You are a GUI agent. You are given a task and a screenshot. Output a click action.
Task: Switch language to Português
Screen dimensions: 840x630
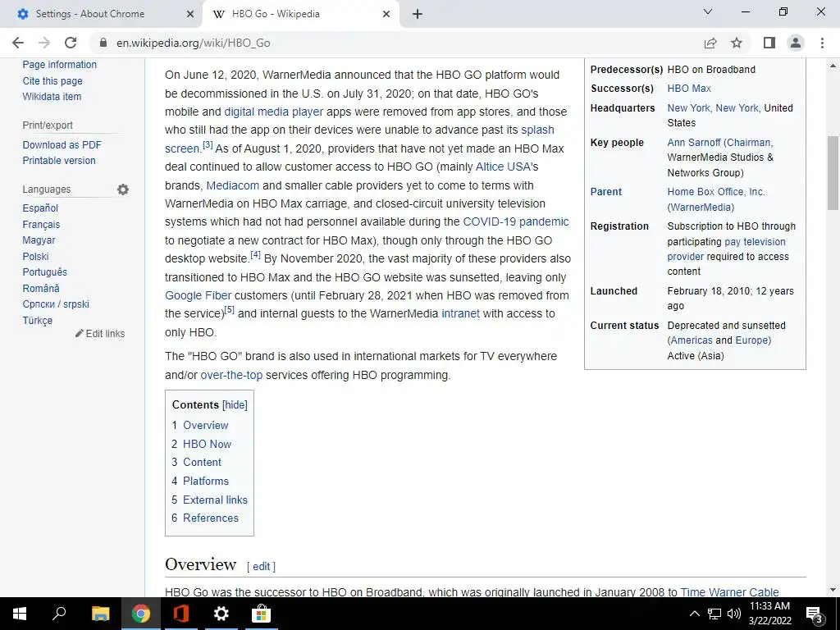44,272
